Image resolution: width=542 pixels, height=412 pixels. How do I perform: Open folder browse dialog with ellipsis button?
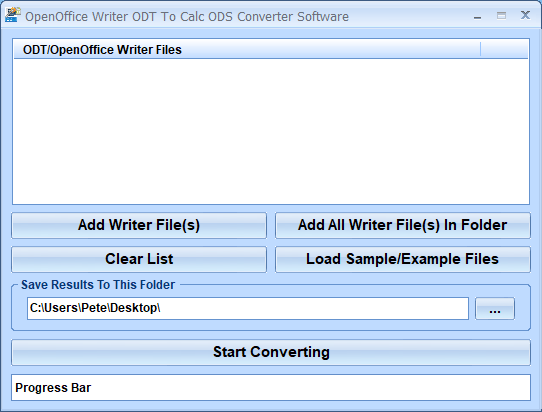click(495, 308)
